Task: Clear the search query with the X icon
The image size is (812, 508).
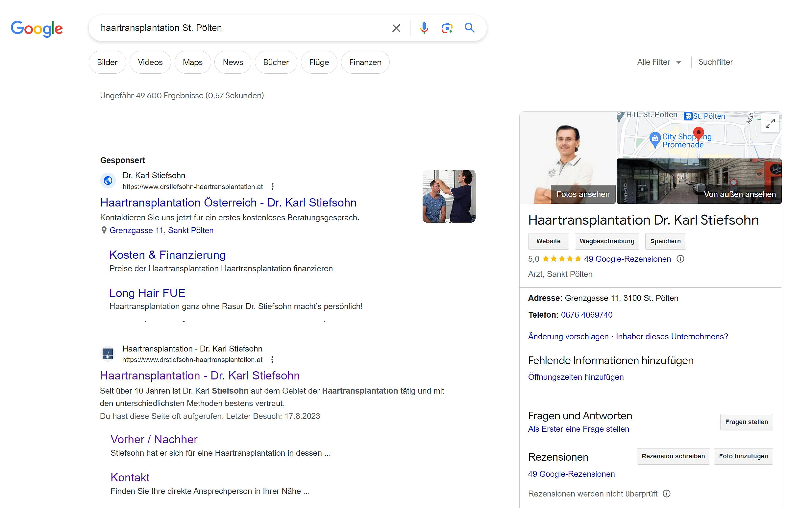Action: click(x=396, y=28)
